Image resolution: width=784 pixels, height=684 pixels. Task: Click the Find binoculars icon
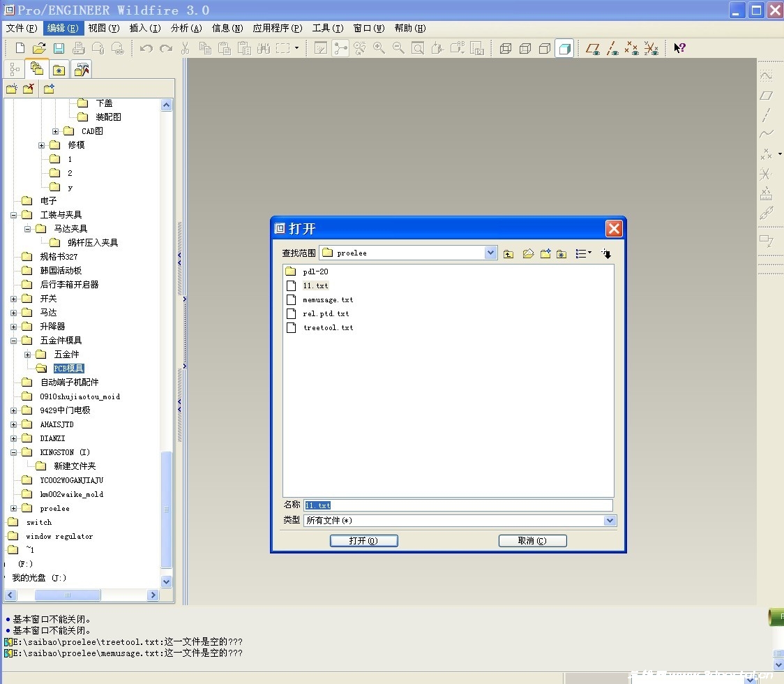pyautogui.click(x=264, y=48)
